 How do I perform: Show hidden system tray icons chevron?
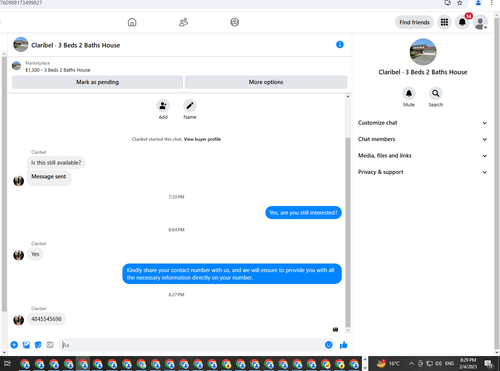tap(411, 363)
